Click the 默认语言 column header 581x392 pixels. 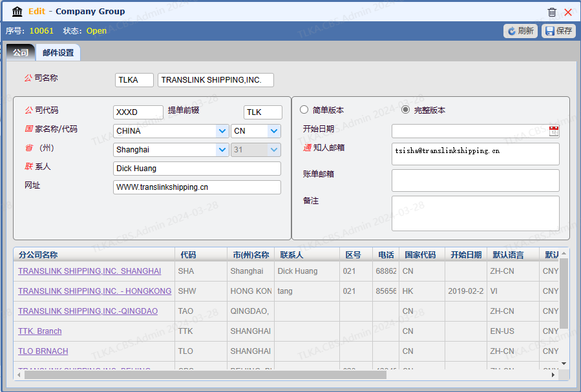click(x=513, y=254)
